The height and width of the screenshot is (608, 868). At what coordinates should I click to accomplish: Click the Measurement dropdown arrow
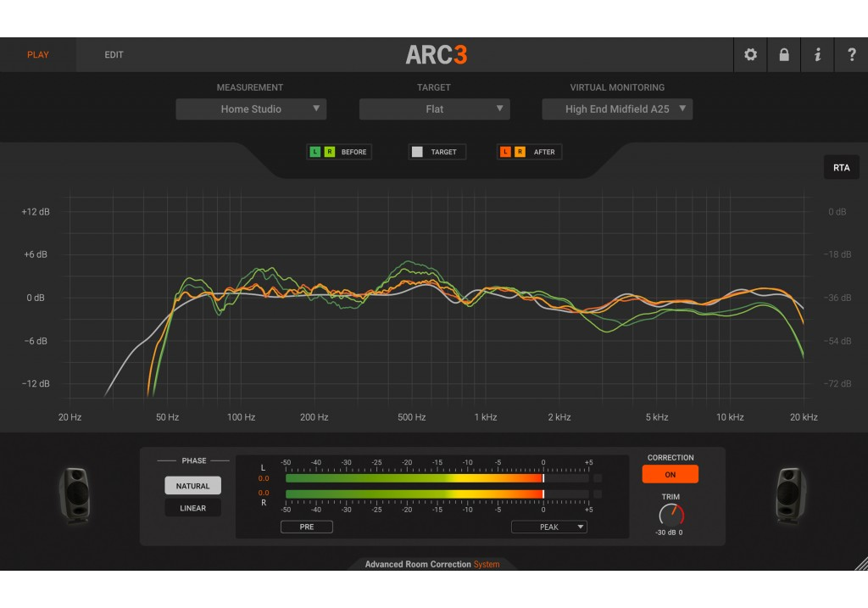coord(316,109)
